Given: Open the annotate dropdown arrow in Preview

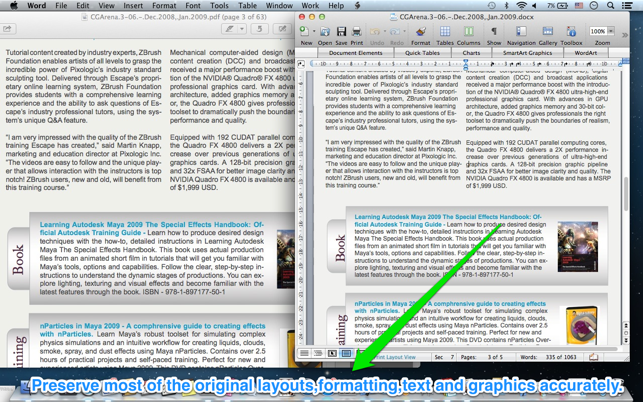Looking at the screenshot, I should [x=242, y=29].
